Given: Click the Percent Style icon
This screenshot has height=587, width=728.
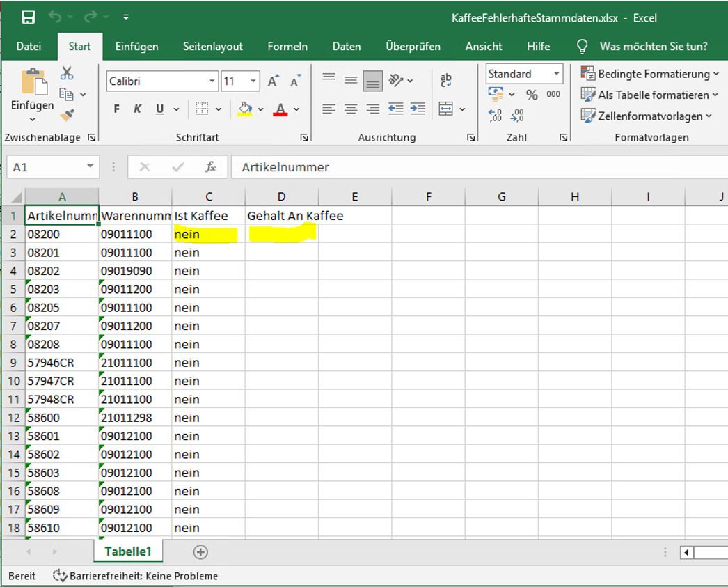Looking at the screenshot, I should tap(532, 95).
